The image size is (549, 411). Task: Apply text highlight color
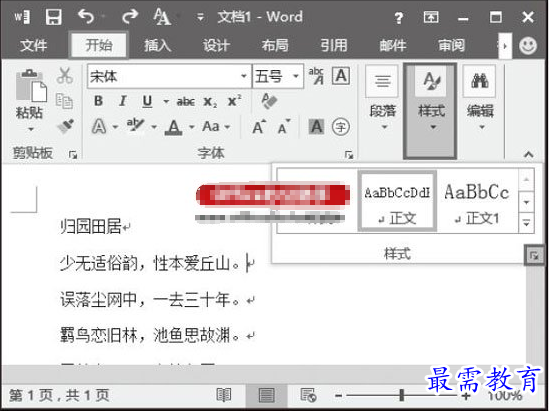pyautogui.click(x=135, y=126)
